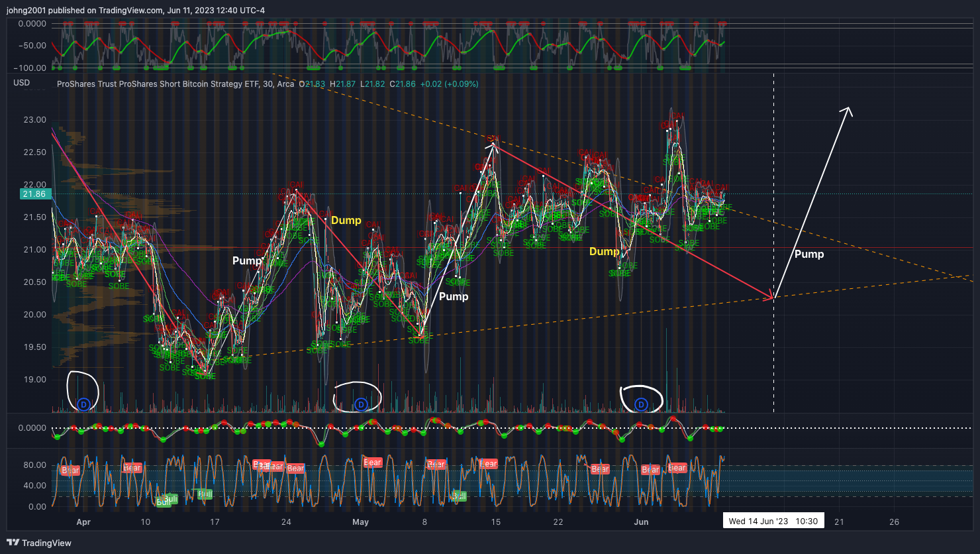The image size is (980, 554).
Task: Select the Pump label beside the projected white arrow
Action: 809,254
